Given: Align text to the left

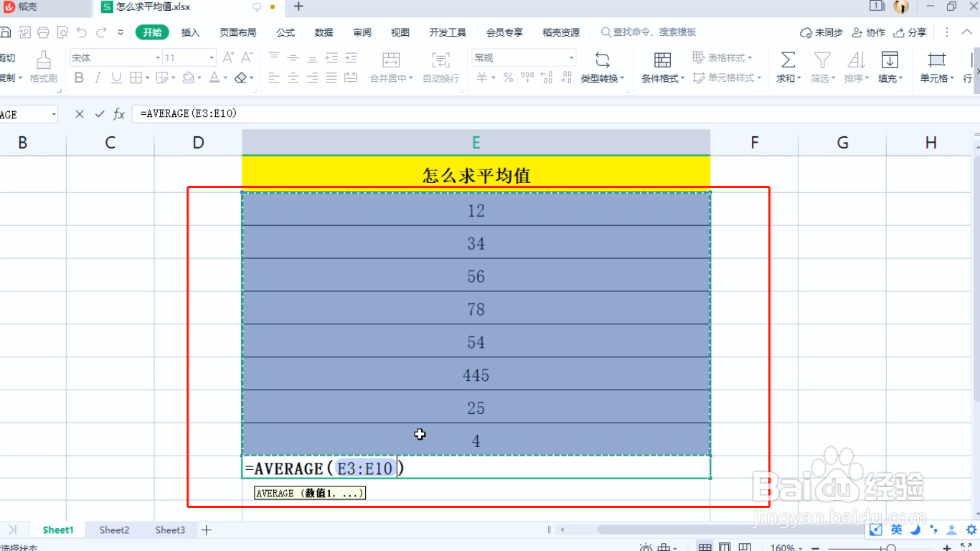Looking at the screenshot, I should click(274, 77).
